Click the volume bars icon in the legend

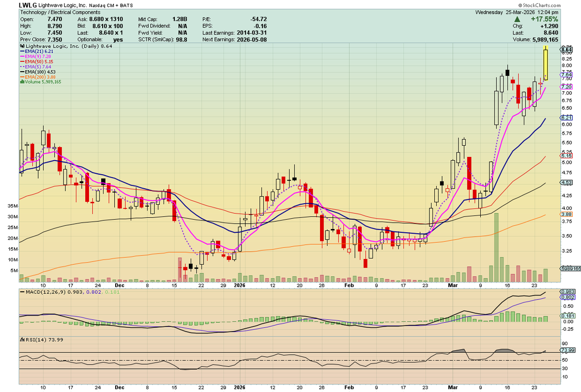point(21,82)
